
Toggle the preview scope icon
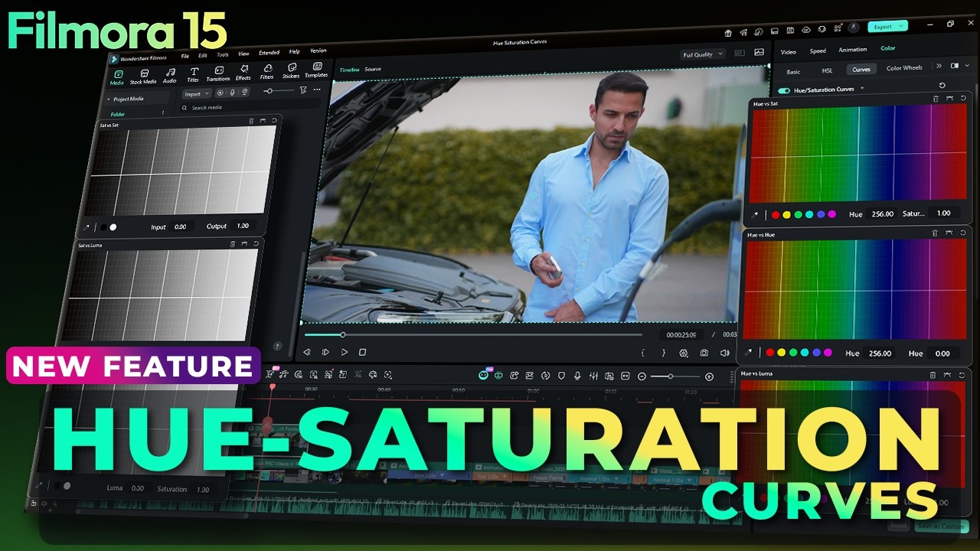759,53
